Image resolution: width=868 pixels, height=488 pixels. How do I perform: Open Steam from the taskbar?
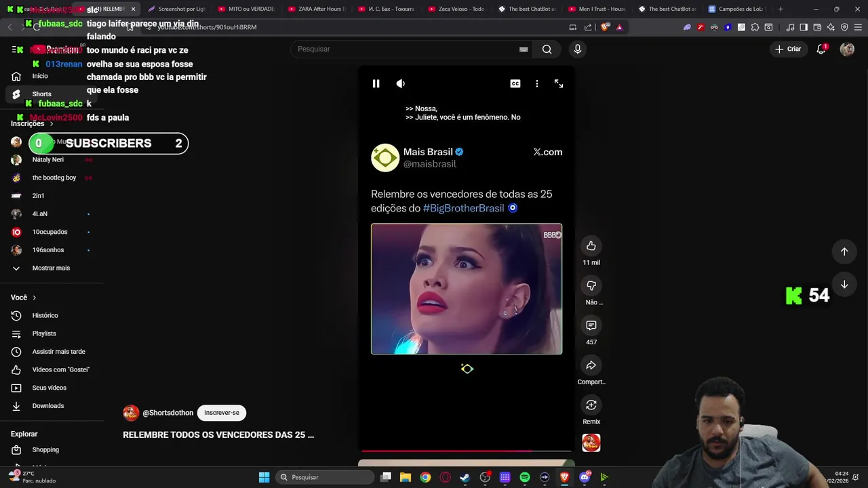click(x=465, y=477)
